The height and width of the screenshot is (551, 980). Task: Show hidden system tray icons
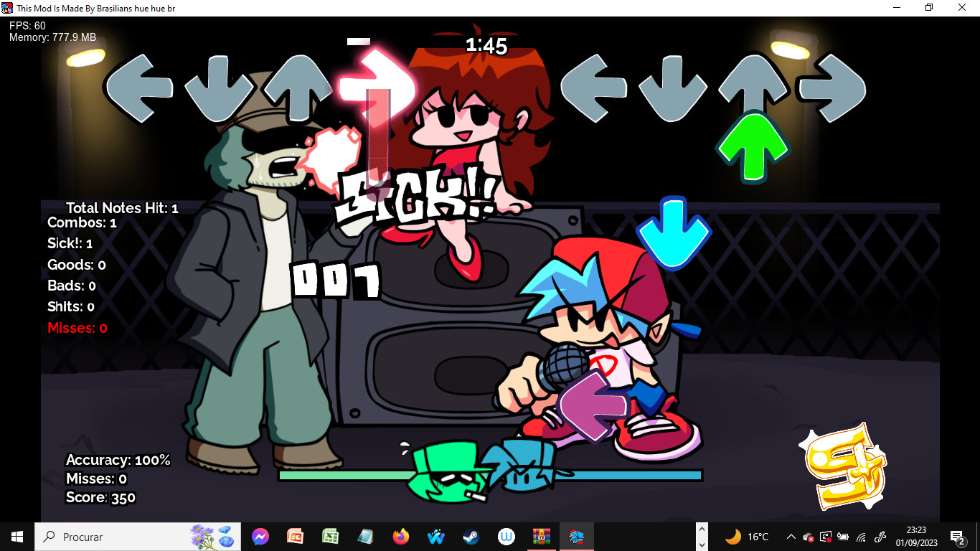pyautogui.click(x=791, y=537)
